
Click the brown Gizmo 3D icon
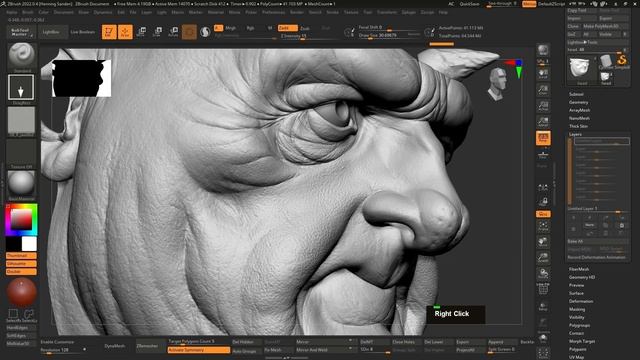tap(189, 32)
